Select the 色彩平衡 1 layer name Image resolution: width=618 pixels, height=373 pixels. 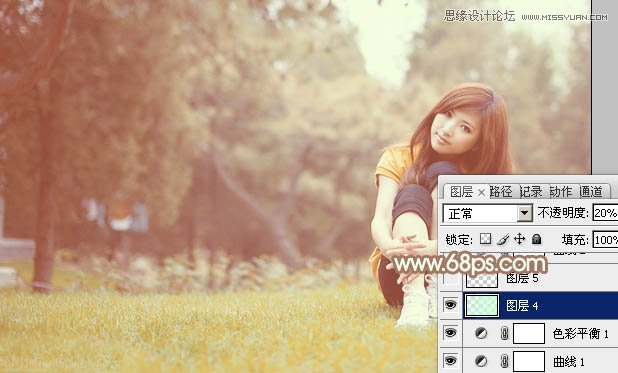[581, 334]
